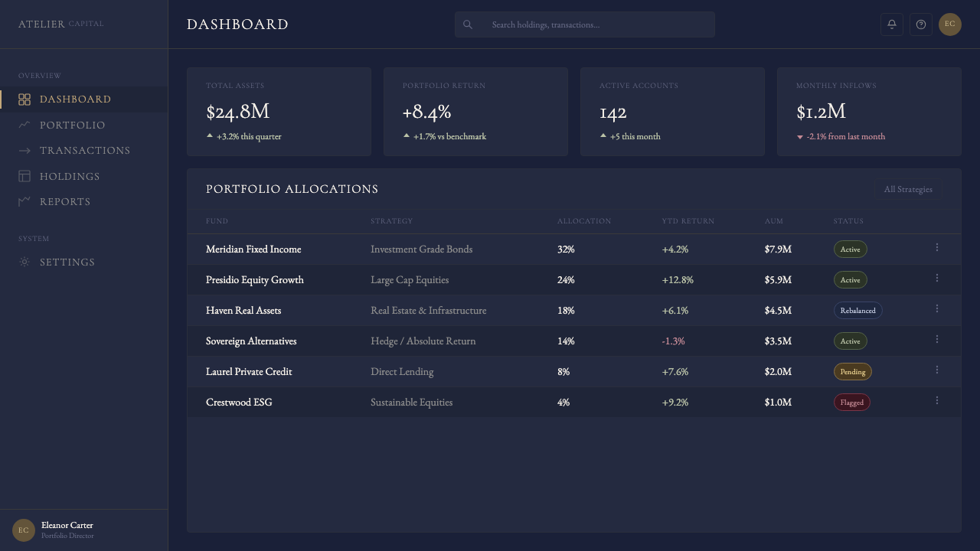Open row menu for Crestwood ESG
The width and height of the screenshot is (980, 551).
(x=937, y=400)
